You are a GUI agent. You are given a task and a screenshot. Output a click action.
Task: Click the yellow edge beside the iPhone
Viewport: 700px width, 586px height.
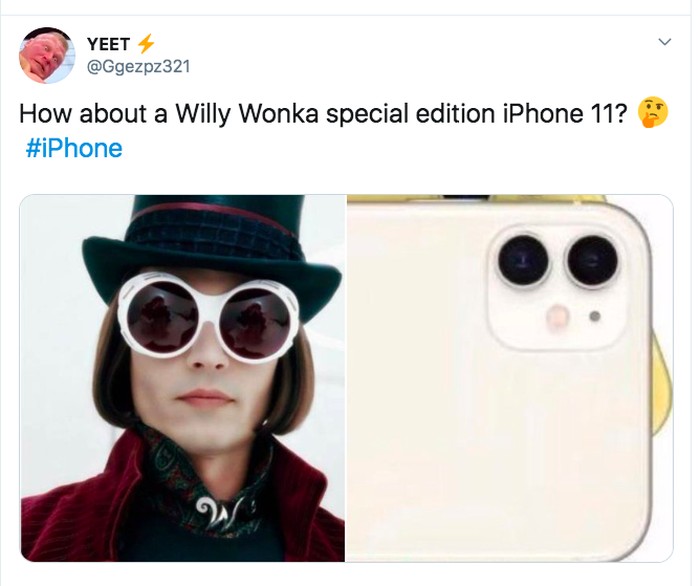click(667, 370)
